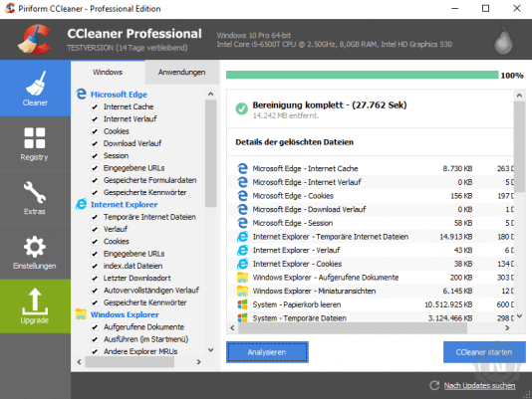532x399 pixels.
Task: Click the Internet Explorer category icon
Action: coord(81,204)
